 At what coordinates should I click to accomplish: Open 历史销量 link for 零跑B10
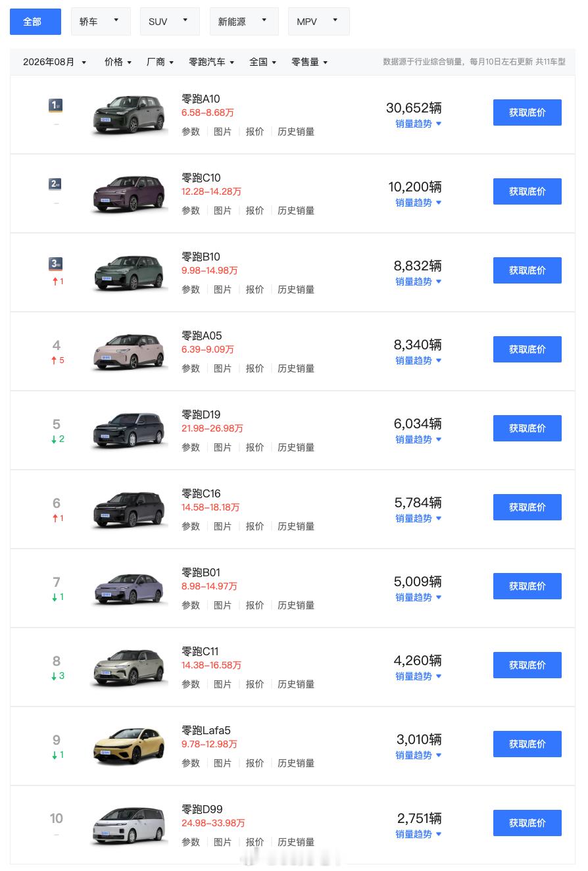click(296, 289)
